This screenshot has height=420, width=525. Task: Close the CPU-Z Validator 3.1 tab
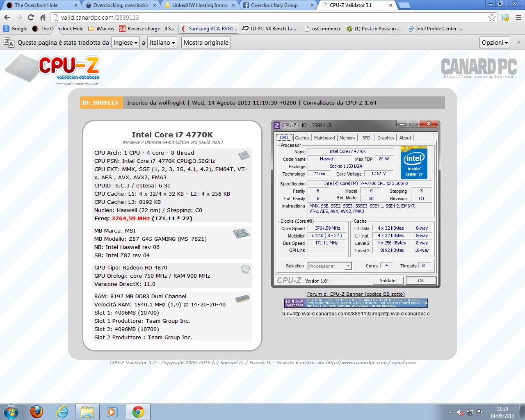click(391, 5)
